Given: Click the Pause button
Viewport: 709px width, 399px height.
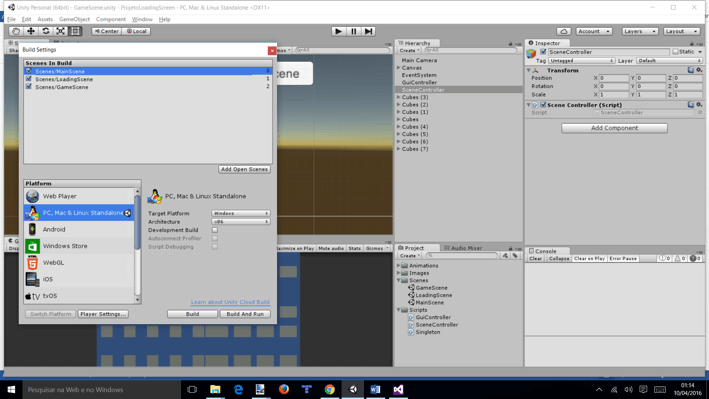Looking at the screenshot, I should [x=354, y=31].
